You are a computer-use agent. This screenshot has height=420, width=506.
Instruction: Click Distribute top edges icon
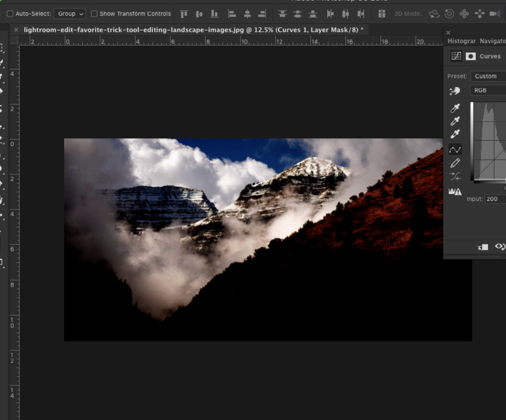coord(282,14)
